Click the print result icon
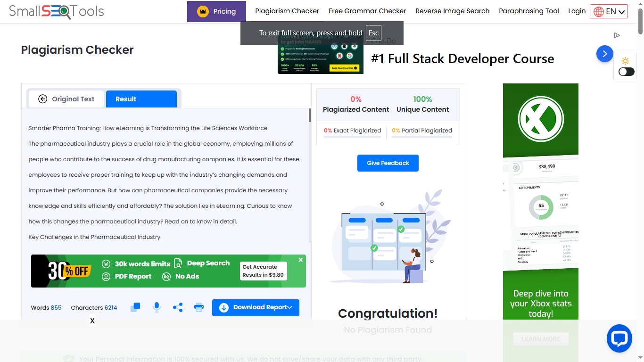 199,307
